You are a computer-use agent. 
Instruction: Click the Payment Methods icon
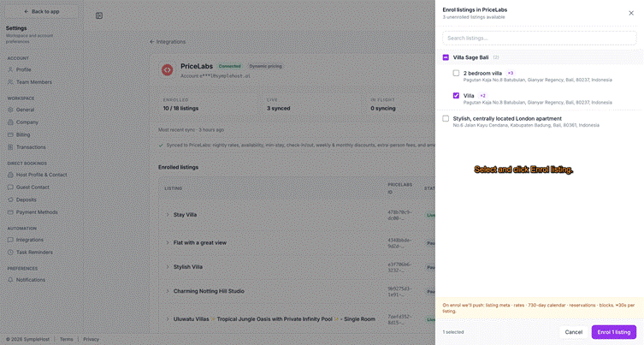coord(10,212)
